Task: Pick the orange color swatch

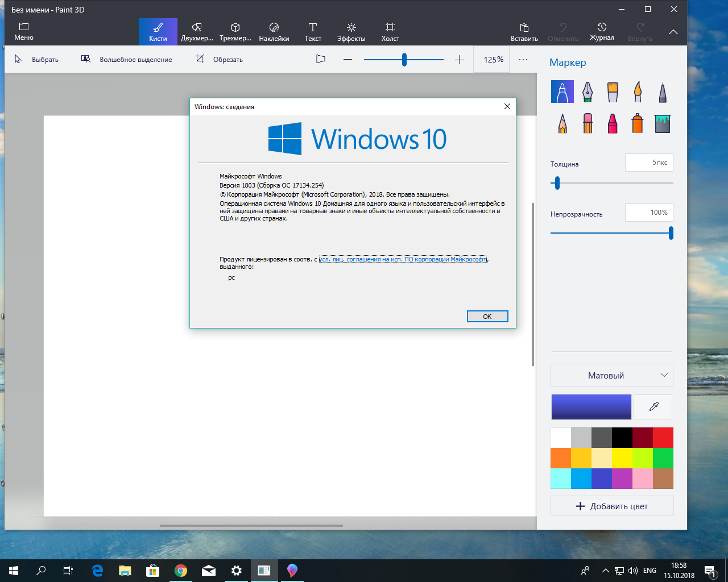Action: (561, 458)
